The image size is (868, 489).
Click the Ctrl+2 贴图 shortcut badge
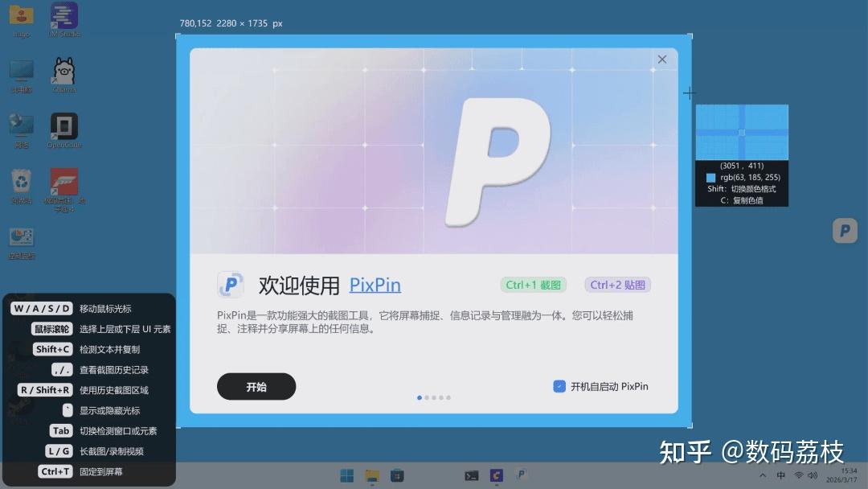[618, 285]
